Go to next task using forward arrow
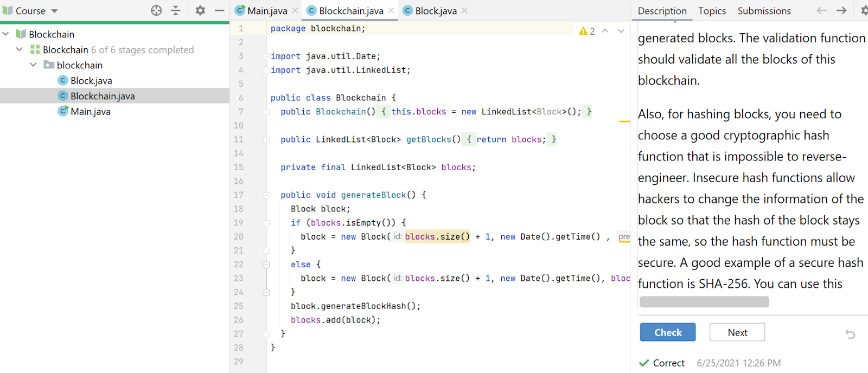Screen dimensions: 868x373 (841, 10)
